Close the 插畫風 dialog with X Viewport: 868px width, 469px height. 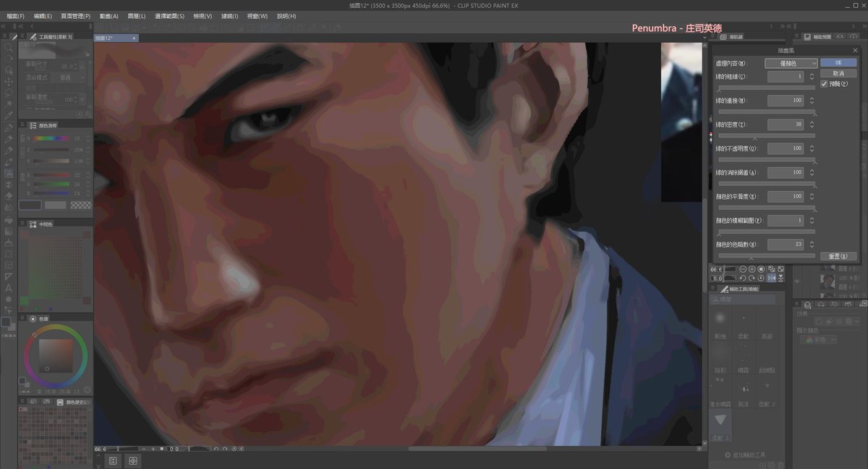click(x=855, y=50)
